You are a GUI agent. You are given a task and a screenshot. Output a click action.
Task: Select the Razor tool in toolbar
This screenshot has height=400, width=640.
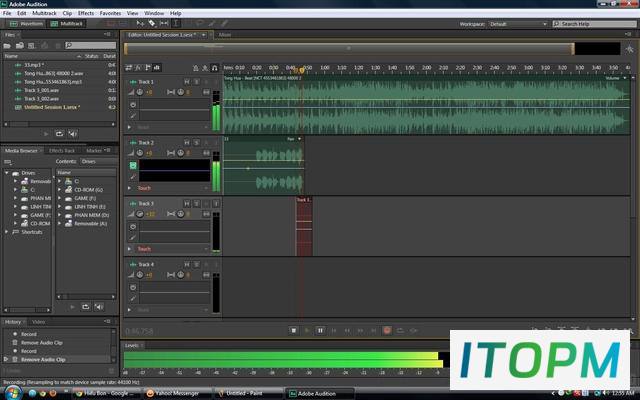152,24
